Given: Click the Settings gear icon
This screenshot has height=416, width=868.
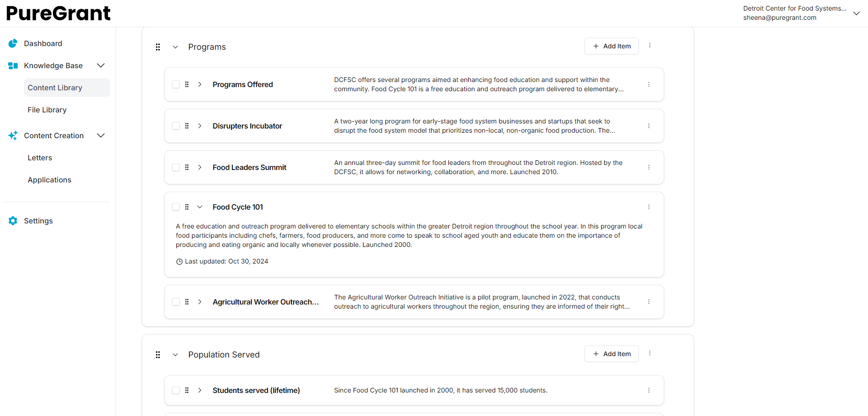Looking at the screenshot, I should (13, 221).
